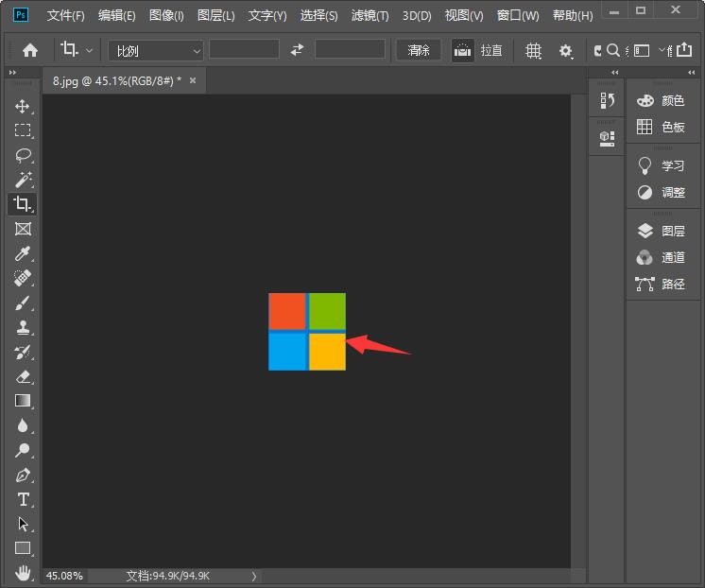Open the 文字(Y) menu

click(267, 16)
